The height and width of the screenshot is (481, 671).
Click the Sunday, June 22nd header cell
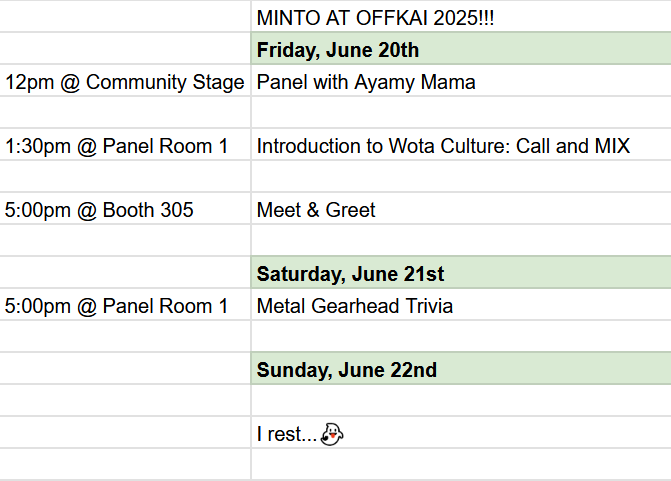click(x=461, y=368)
